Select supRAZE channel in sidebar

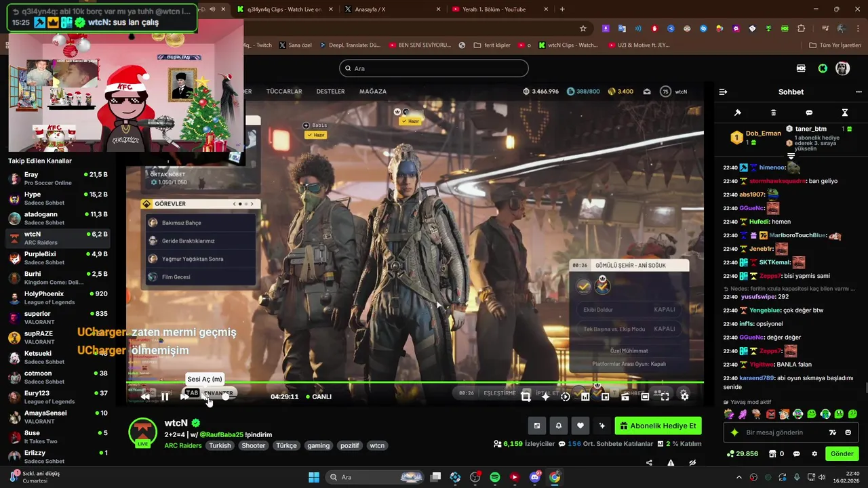(x=58, y=338)
